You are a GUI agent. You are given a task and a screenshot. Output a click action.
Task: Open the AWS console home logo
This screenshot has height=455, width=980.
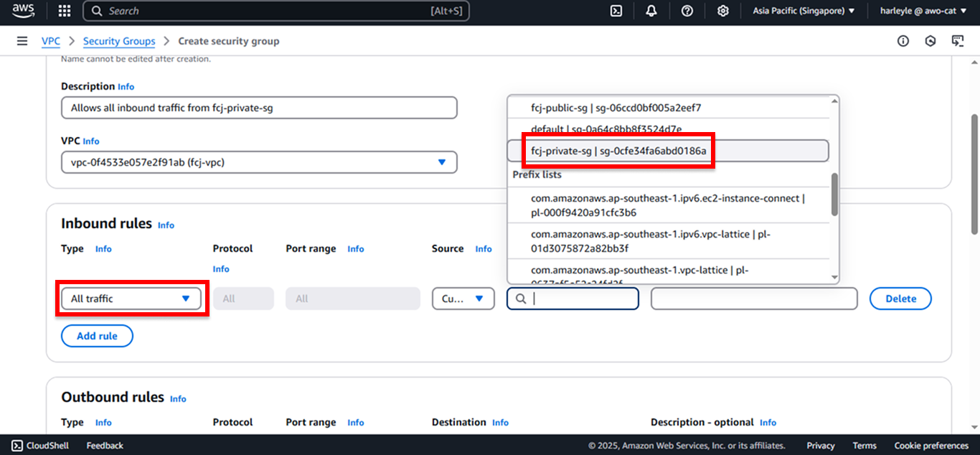(x=23, y=11)
